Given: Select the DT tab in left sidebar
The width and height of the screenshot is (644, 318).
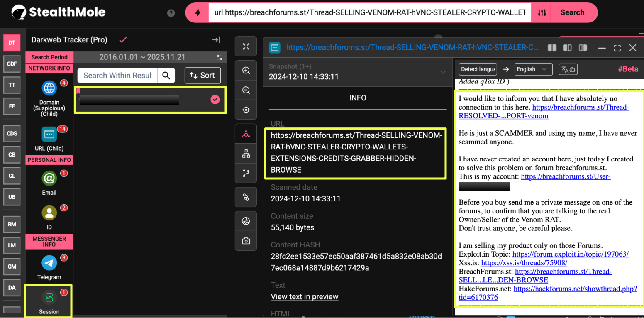Looking at the screenshot, I should (x=12, y=43).
